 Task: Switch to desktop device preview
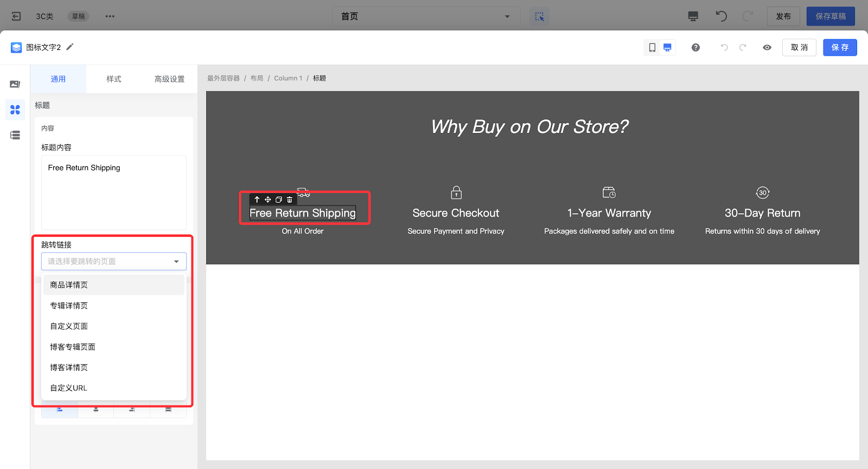point(667,48)
